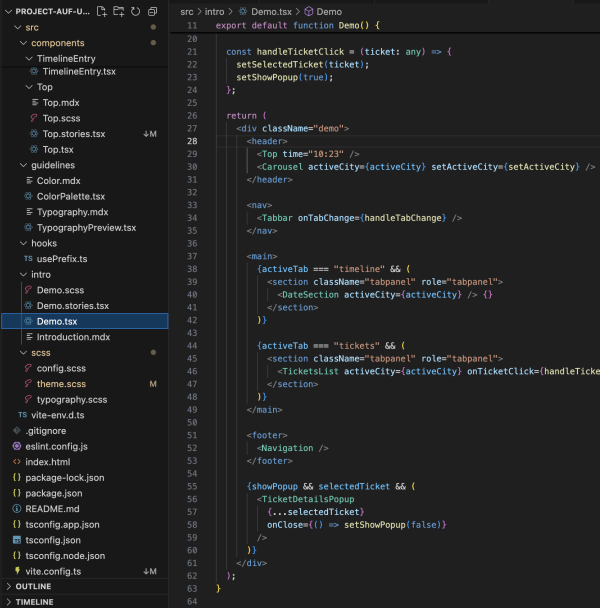This screenshot has width=600, height=608.
Task: Click 'handleTicketClick' on line 21
Action: (x=300, y=52)
